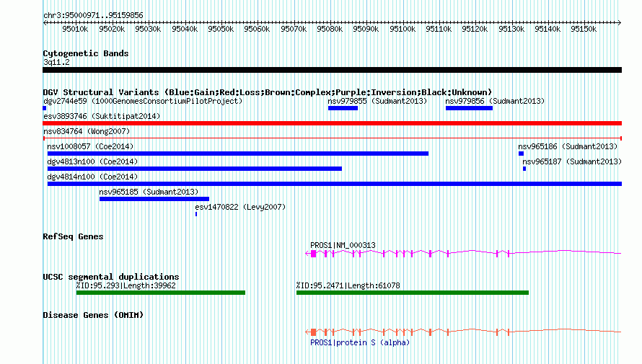
Task: Open the nsv979855 (Sudmant2013) label
Action: point(377,101)
